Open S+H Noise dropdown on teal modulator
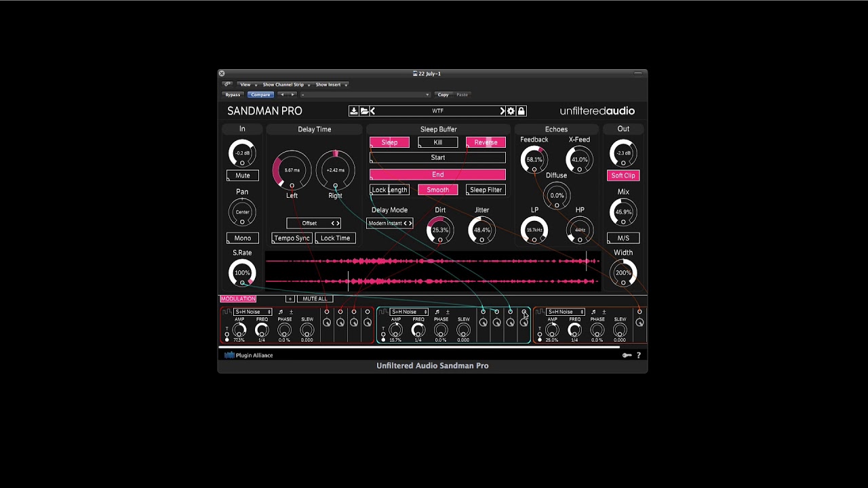The height and width of the screenshot is (488, 868). pos(409,312)
